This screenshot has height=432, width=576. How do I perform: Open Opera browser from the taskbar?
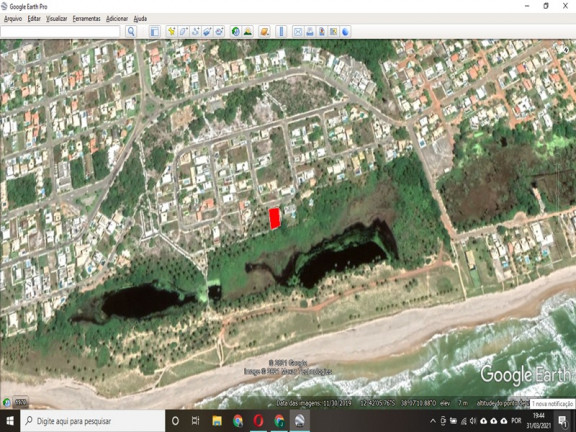(x=258, y=421)
